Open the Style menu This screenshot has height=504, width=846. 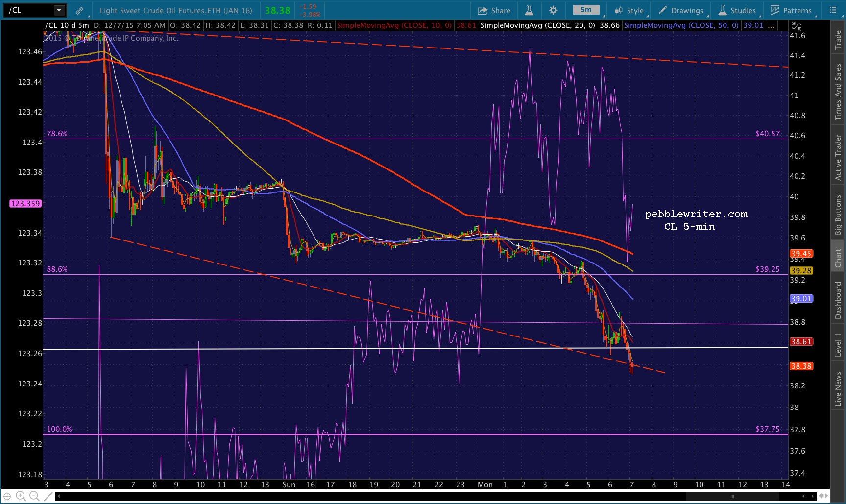(630, 10)
